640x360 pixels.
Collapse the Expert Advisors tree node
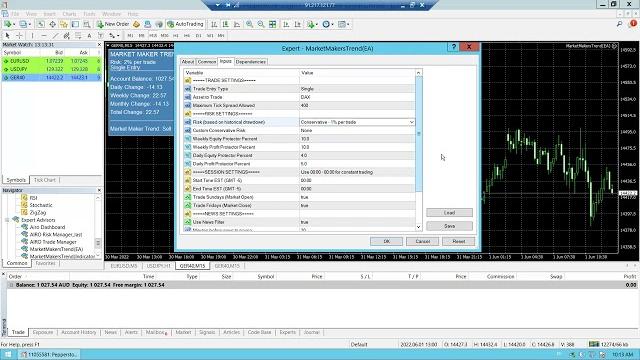7,220
